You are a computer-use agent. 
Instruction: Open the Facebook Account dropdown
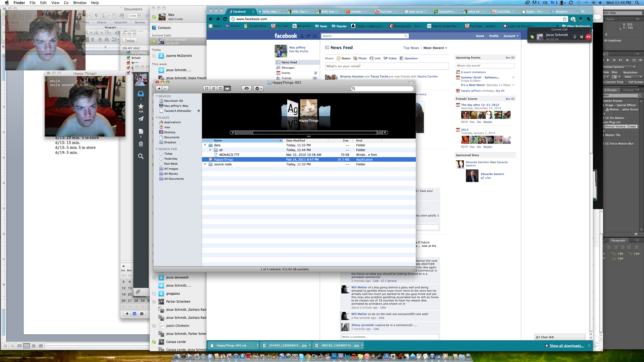coord(511,36)
